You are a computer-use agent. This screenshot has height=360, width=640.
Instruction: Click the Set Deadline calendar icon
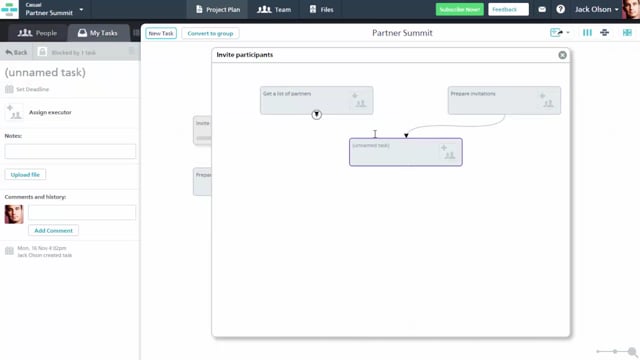[x=9, y=89]
